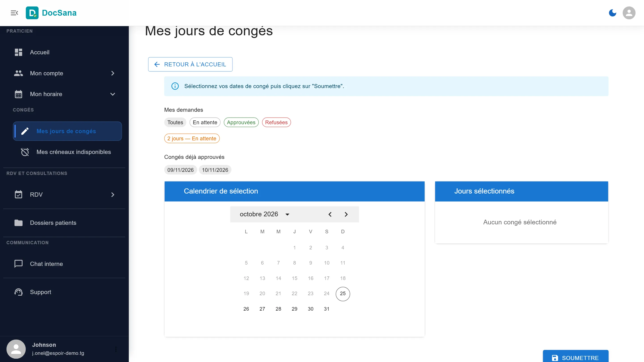Click the Accueil dashboard icon
The image size is (644, 362).
(19, 52)
